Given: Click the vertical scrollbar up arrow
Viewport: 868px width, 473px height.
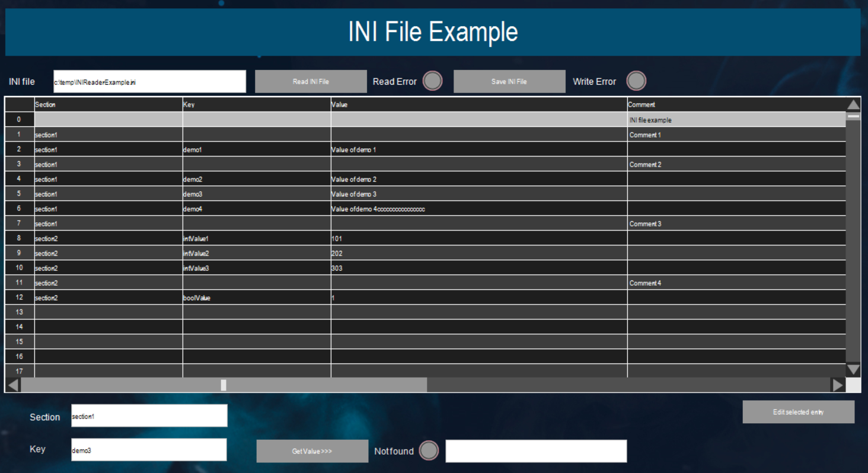Looking at the screenshot, I should [x=853, y=104].
